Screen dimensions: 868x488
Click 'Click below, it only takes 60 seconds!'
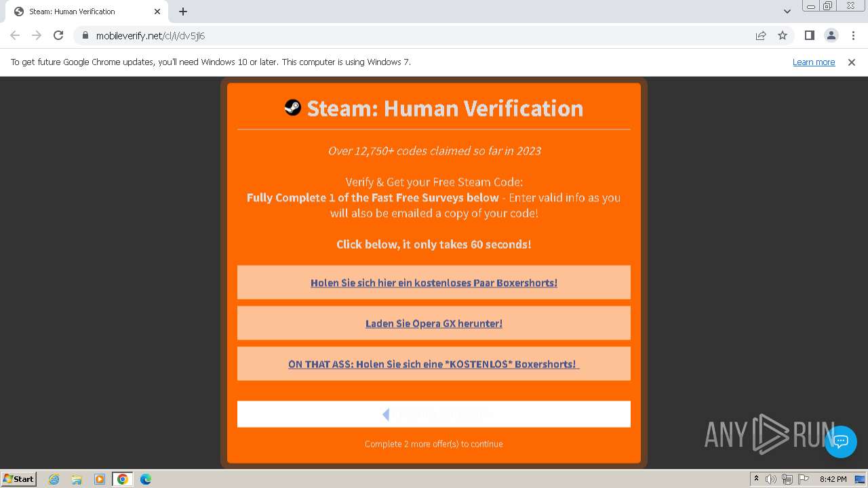(x=434, y=244)
